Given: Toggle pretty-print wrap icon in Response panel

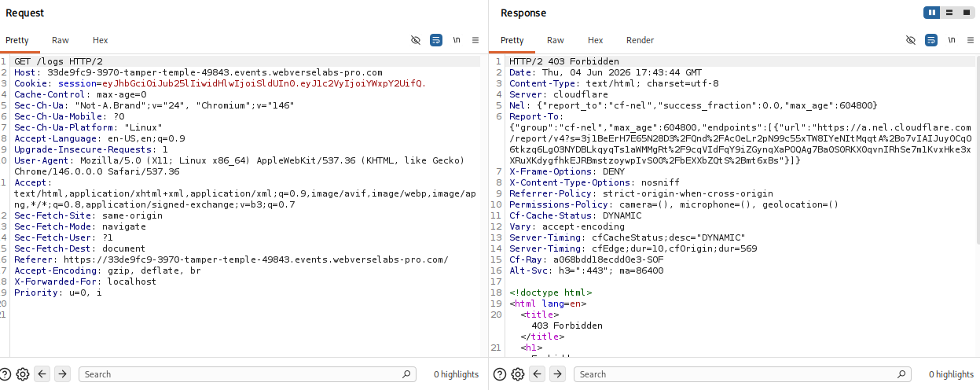Looking at the screenshot, I should pos(931,40).
